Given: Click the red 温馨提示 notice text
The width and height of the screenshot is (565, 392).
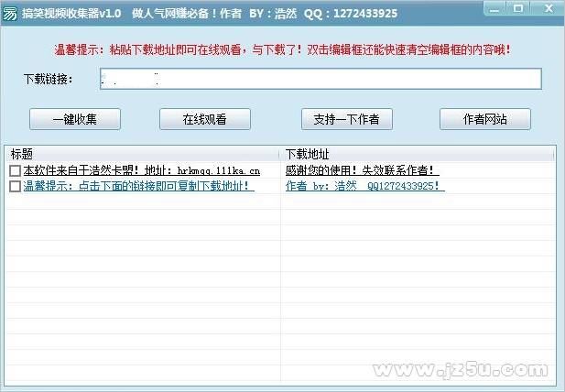Looking at the screenshot, I should (x=282, y=49).
